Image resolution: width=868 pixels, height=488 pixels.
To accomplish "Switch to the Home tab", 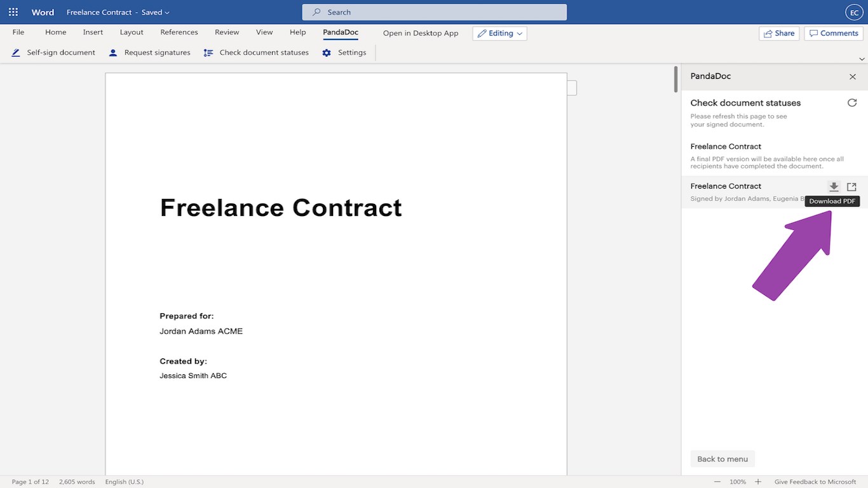I will click(x=56, y=32).
